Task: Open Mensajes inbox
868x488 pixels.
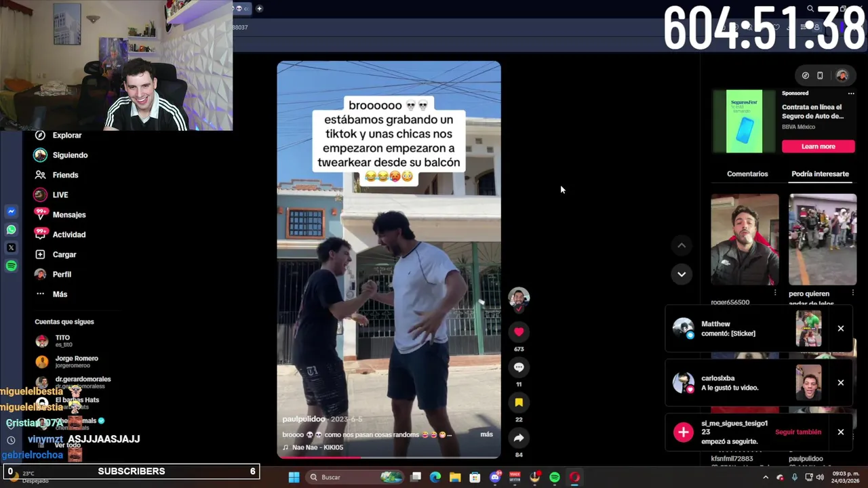Action: coord(60,215)
